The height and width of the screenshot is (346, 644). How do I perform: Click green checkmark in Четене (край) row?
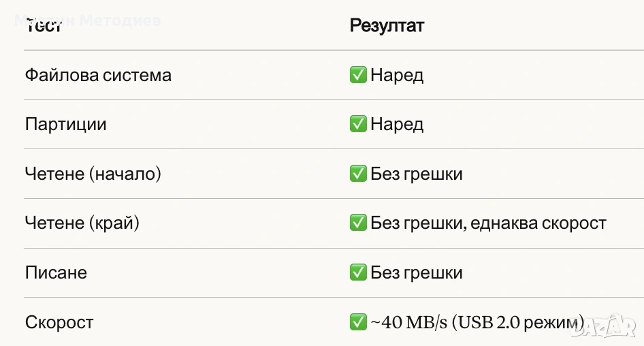pos(357,223)
